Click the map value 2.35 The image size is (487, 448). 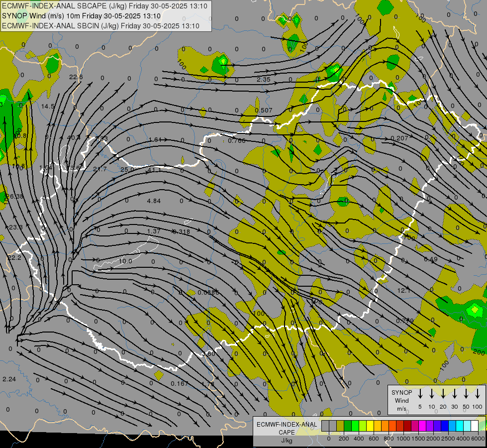pos(263,80)
